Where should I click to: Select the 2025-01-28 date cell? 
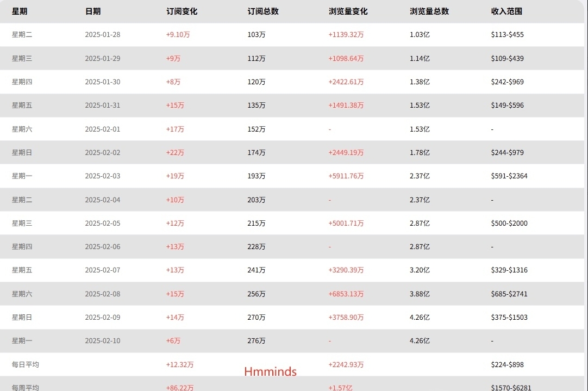tap(103, 34)
